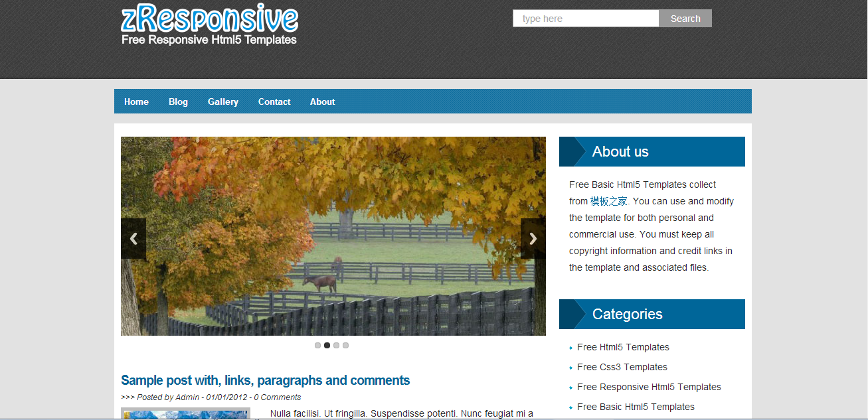
Task: Open the 'Sample post with, links' title
Action: click(265, 380)
